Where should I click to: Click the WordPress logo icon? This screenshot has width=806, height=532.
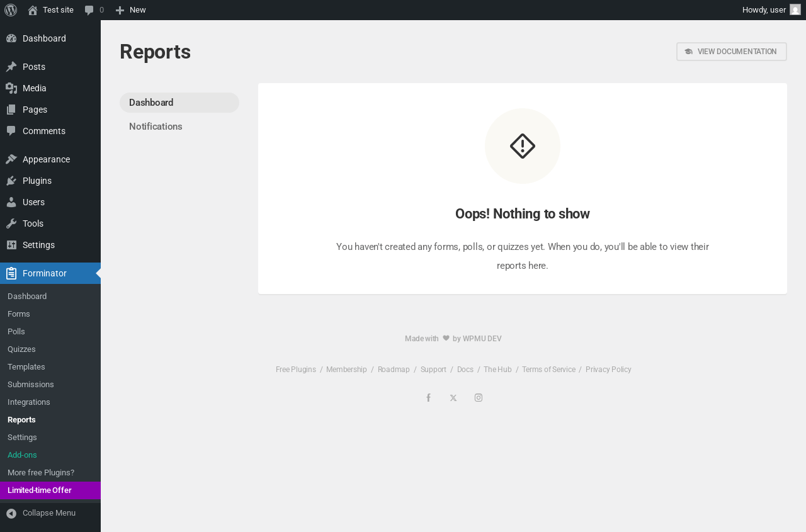[11, 10]
